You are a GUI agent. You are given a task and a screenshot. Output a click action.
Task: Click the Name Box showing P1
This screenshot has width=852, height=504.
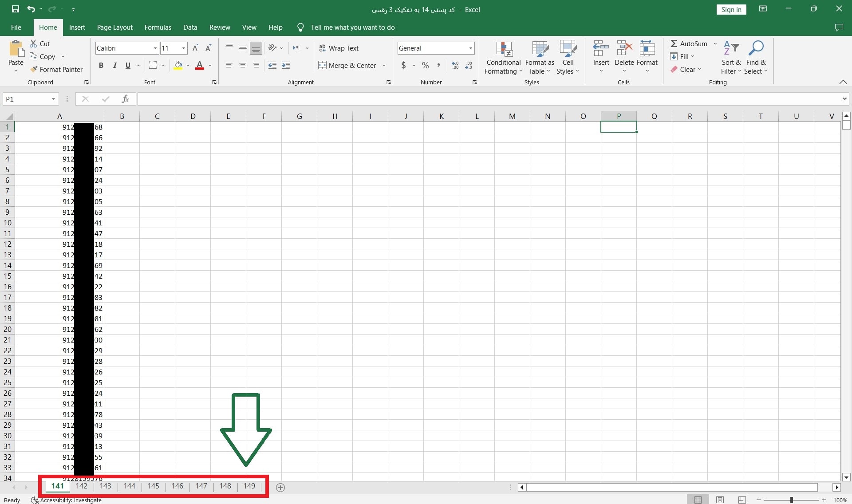point(27,99)
